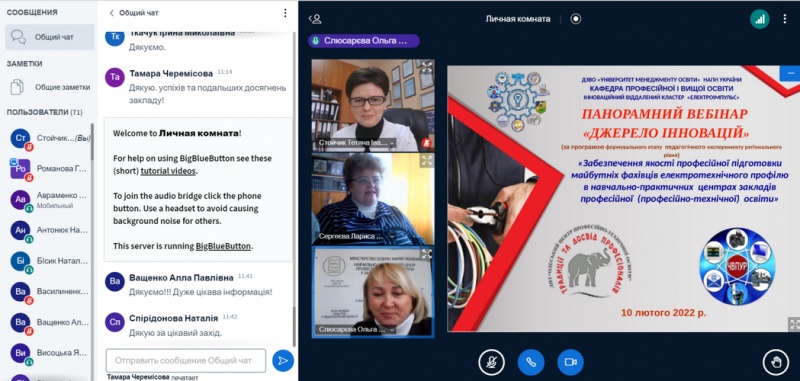
Task: Open chat options three-dot menu
Action: point(285,13)
